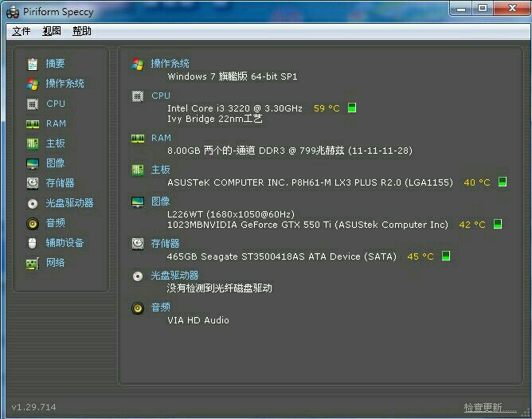This screenshot has width=532, height=419.
Task: Open CPU heading link in summary
Action: 161,96
